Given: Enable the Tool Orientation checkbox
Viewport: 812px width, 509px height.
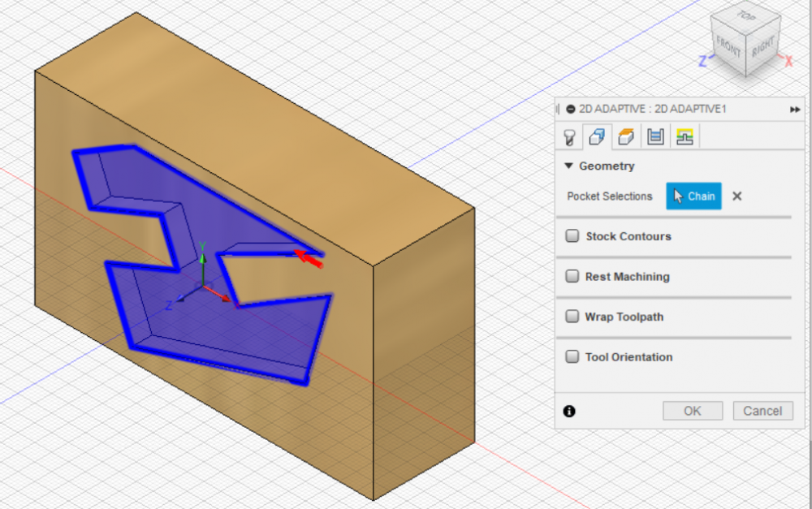Looking at the screenshot, I should coord(572,356).
